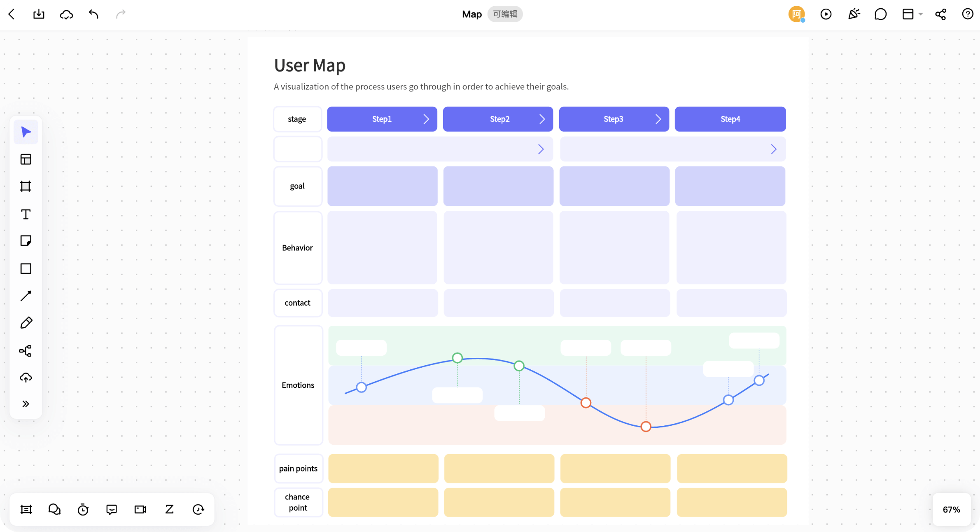
Task: Redo the last action
Action: point(121,14)
